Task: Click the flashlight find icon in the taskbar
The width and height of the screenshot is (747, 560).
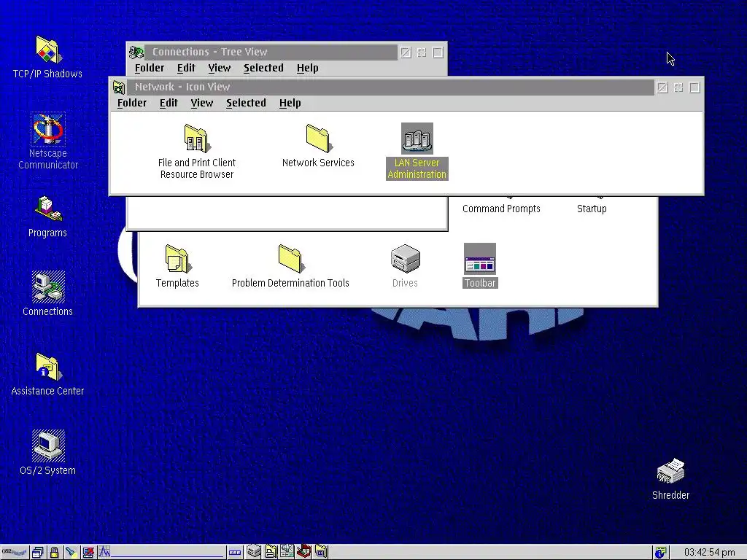Action: (x=71, y=552)
